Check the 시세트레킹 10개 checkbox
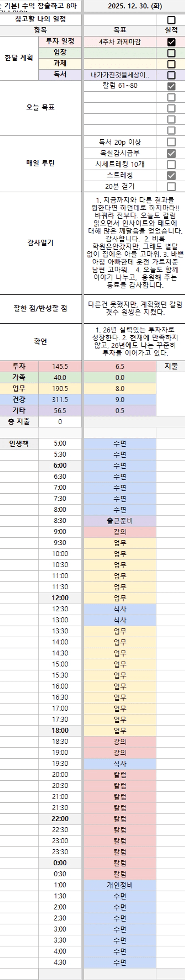 171,164
